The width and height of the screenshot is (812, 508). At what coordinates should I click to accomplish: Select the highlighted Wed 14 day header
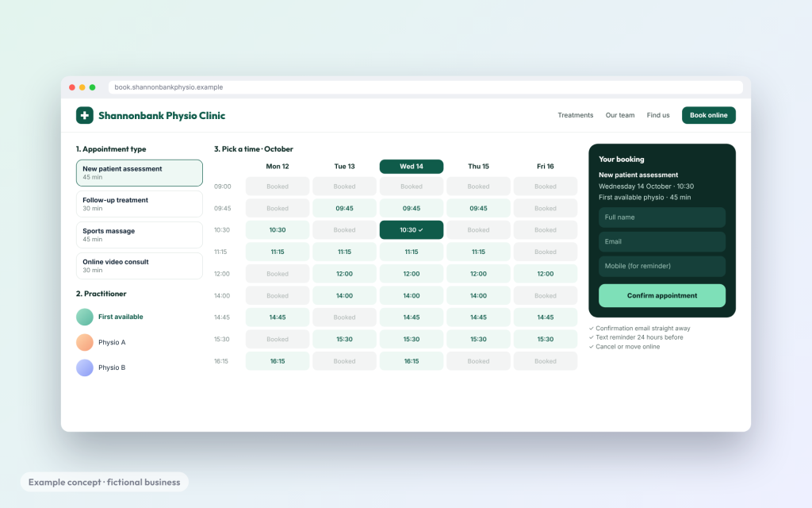412,167
